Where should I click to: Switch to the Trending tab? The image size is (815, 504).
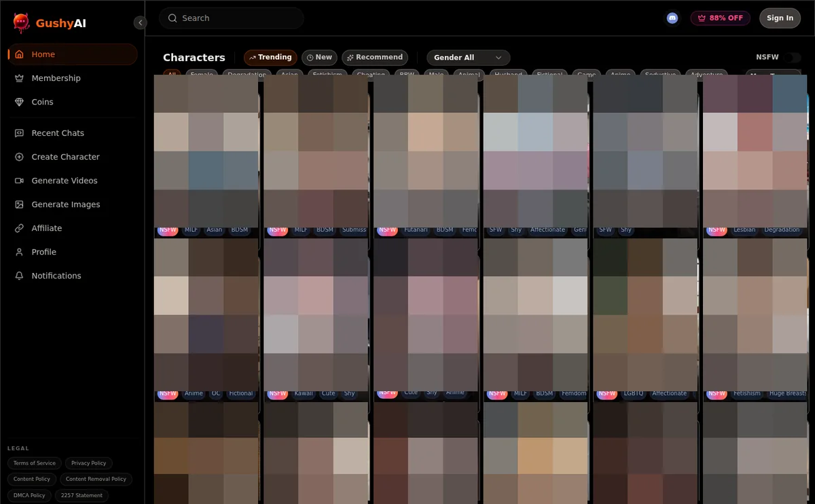tap(270, 58)
